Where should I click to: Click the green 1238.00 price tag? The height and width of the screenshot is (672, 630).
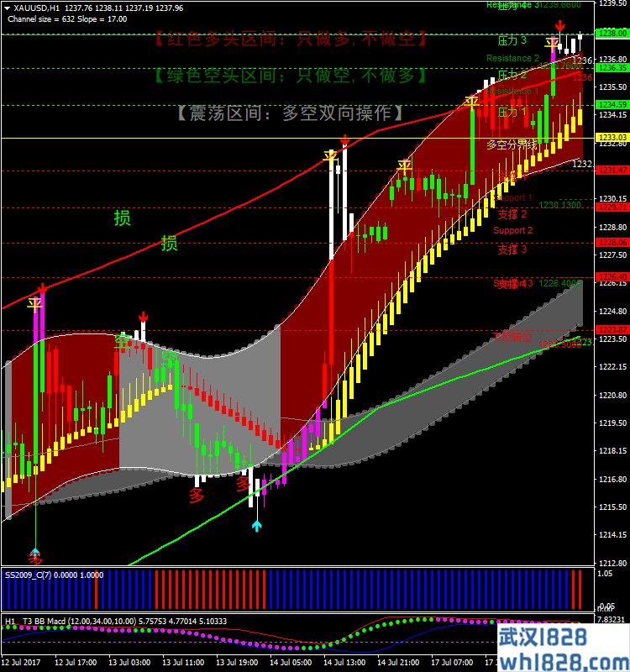coord(612,34)
